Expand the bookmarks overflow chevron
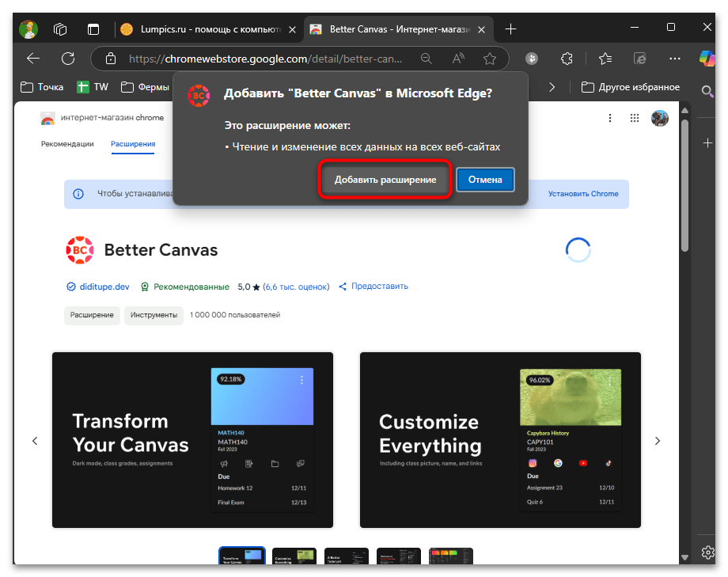 coord(552,87)
